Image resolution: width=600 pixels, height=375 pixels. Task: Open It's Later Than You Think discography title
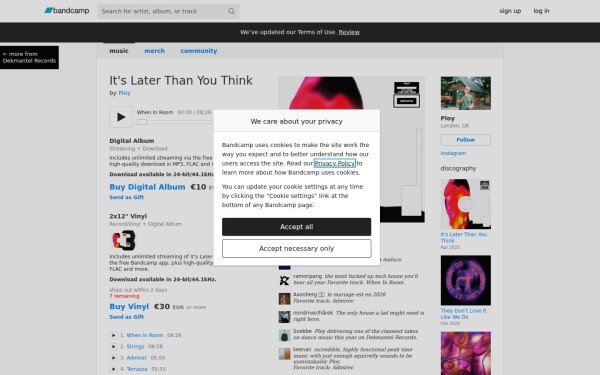[x=463, y=237]
